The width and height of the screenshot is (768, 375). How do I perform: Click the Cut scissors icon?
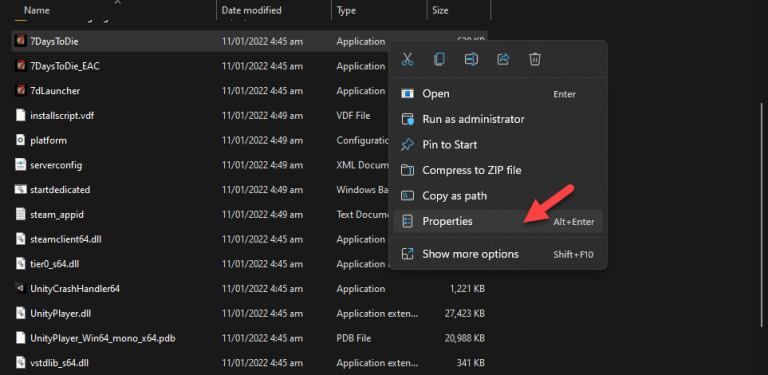[407, 60]
